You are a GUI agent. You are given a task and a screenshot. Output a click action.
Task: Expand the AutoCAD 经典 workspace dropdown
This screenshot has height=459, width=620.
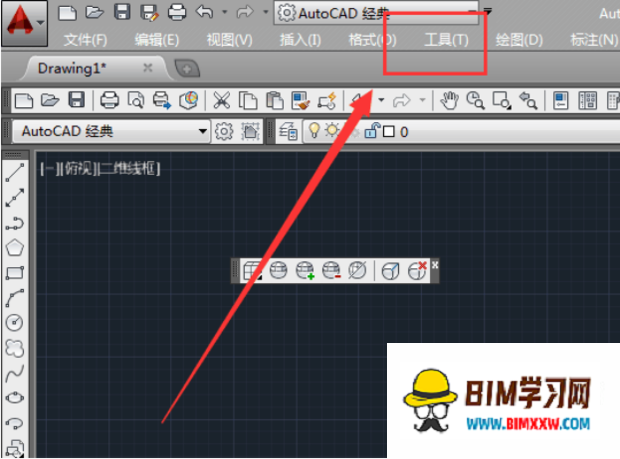(x=203, y=131)
